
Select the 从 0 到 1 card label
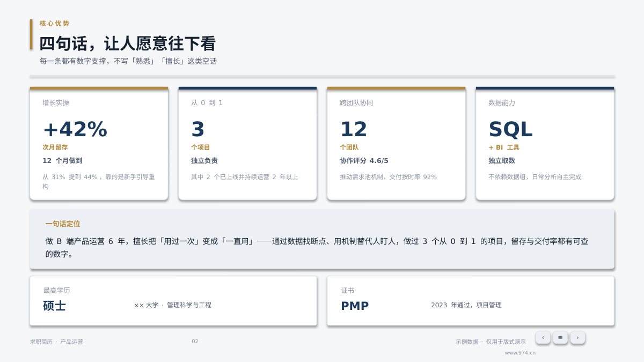[207, 102]
